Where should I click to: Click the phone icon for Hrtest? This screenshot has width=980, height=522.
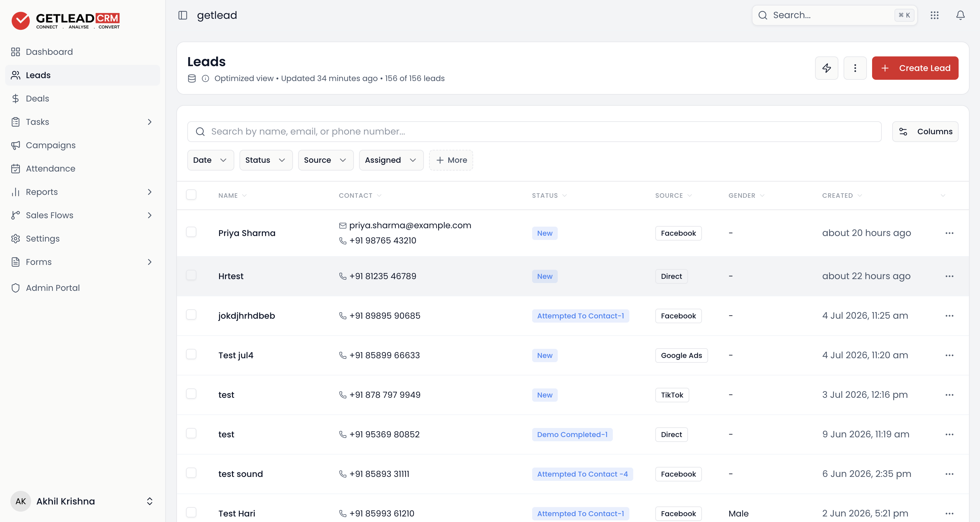point(343,276)
